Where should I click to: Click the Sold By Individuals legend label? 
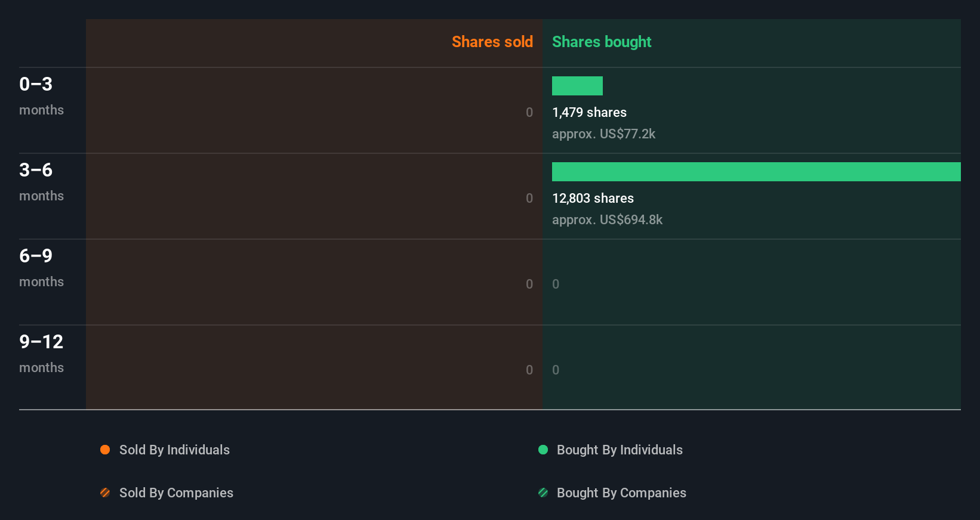coord(174,450)
